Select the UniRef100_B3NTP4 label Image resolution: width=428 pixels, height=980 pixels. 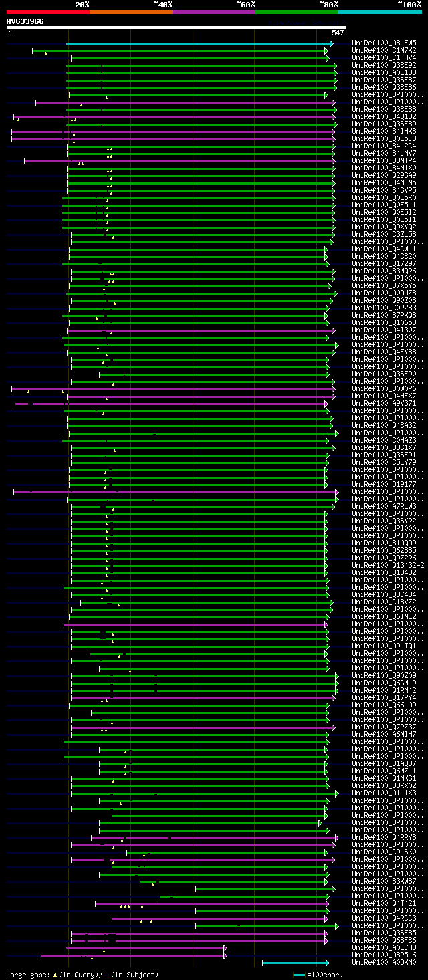pos(384,161)
